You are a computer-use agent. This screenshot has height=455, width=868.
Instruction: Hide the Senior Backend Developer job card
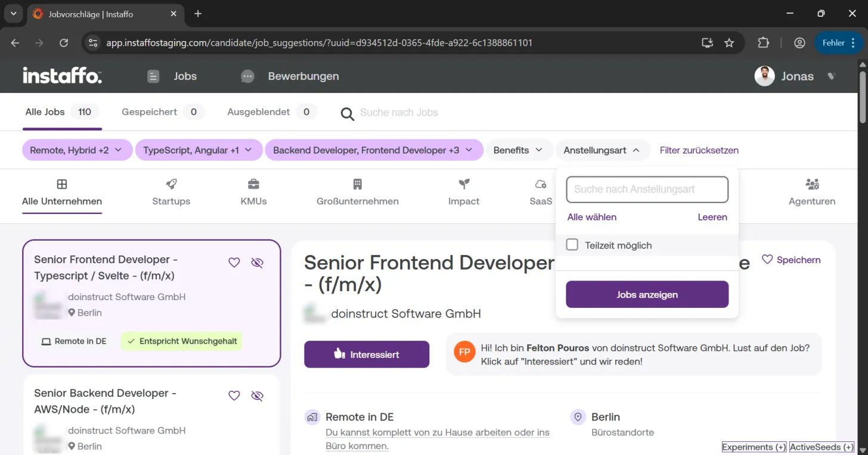pos(257,396)
